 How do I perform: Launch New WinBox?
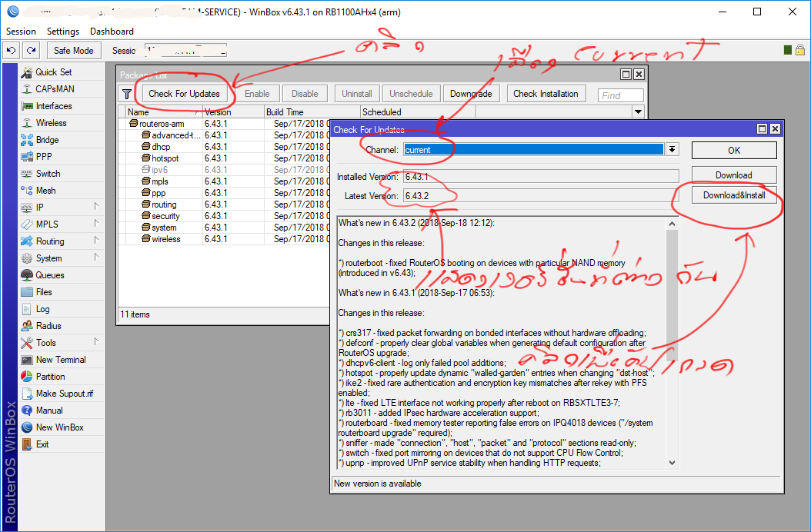61,427
